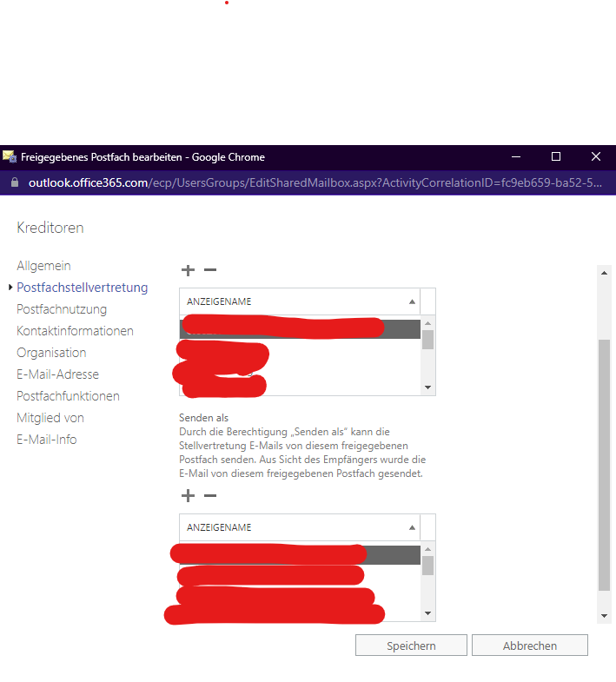Save changes with the Speichern button
Viewport: 616px width, 682px height.
[x=411, y=646]
